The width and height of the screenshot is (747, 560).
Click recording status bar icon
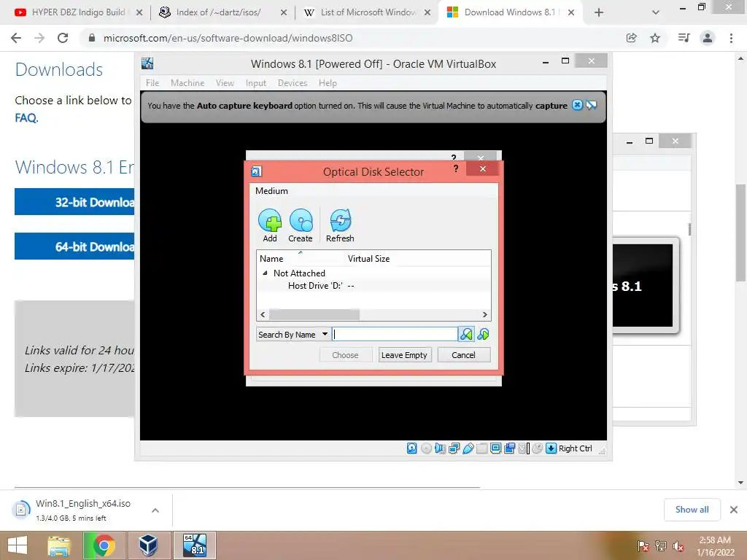tap(509, 448)
